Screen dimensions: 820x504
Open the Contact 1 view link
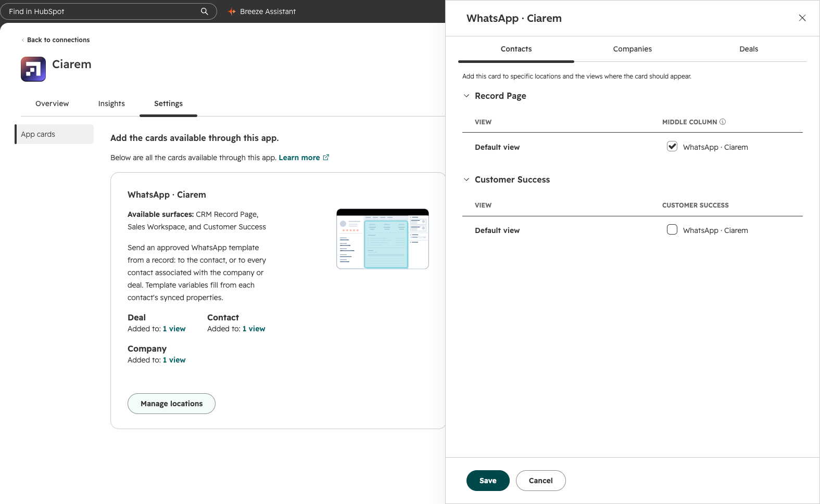(x=254, y=329)
